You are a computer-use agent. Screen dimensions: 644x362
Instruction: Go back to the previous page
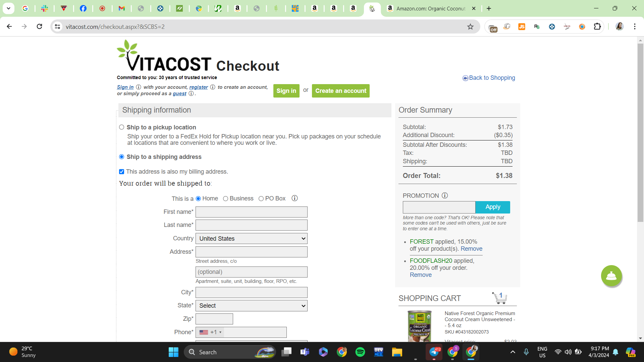click(x=9, y=26)
